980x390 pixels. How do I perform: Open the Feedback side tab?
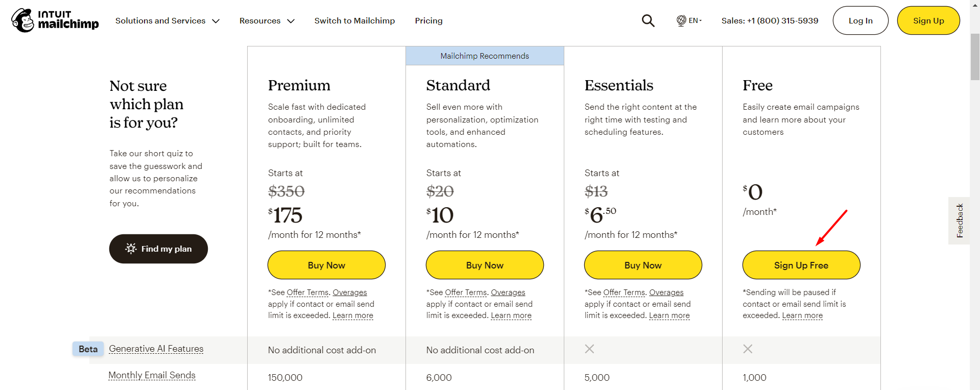(960, 221)
